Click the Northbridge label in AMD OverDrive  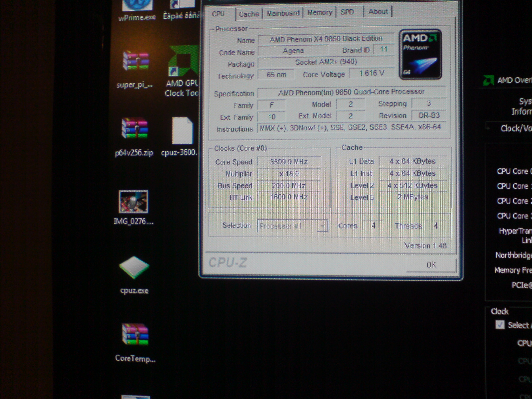click(x=514, y=255)
